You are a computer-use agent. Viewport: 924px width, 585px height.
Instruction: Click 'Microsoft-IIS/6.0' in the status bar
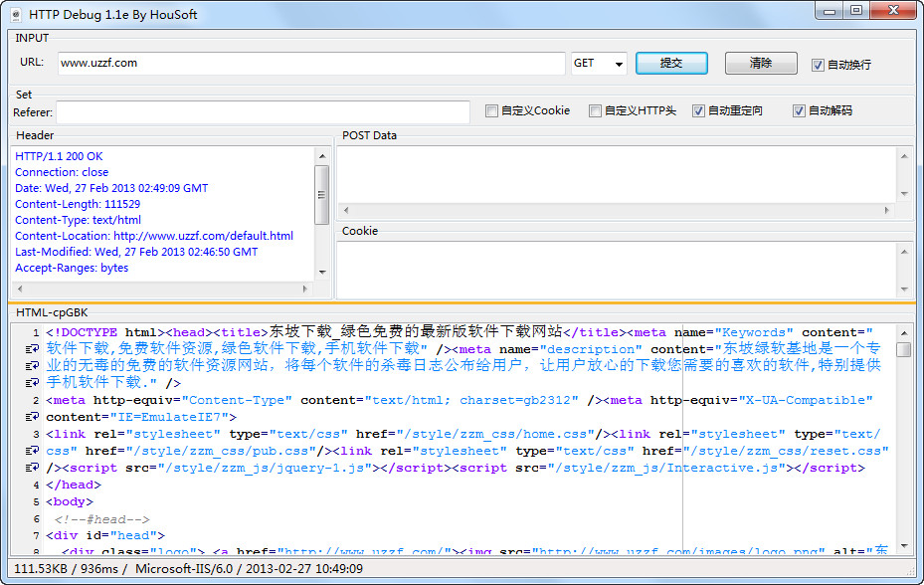pyautogui.click(x=184, y=569)
